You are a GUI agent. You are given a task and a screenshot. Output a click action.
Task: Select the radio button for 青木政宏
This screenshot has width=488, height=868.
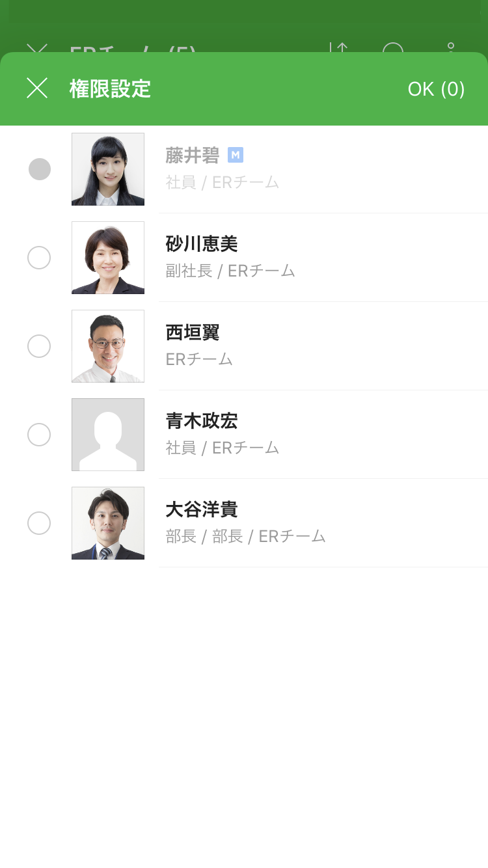39,435
